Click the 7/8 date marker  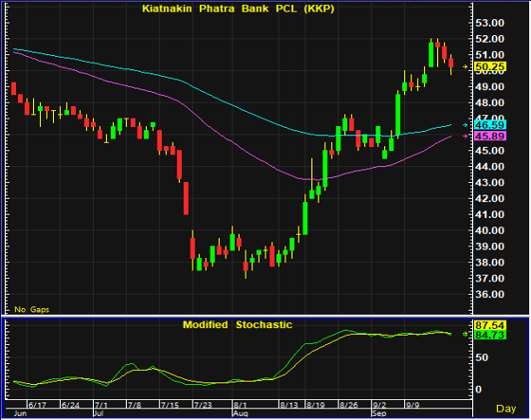pos(134,405)
